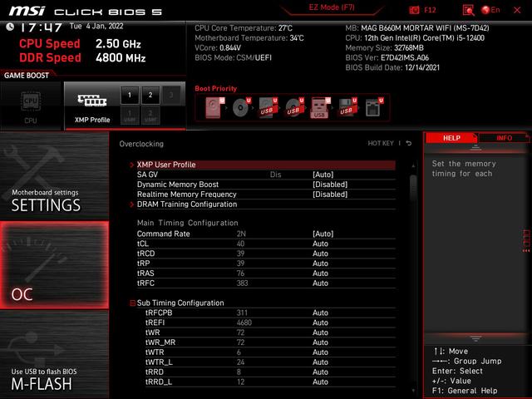532x399 pixels.
Task: Select the tRFCPB Auto value field
Action: (x=320, y=313)
